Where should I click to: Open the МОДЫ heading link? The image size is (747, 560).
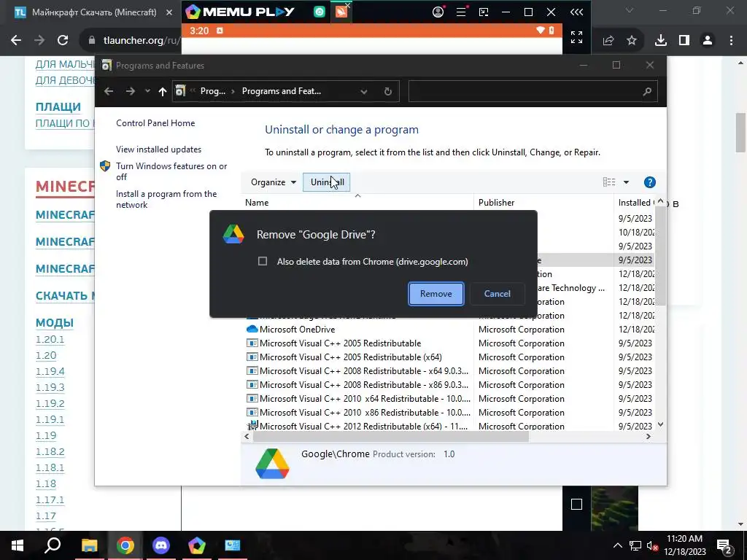click(54, 323)
